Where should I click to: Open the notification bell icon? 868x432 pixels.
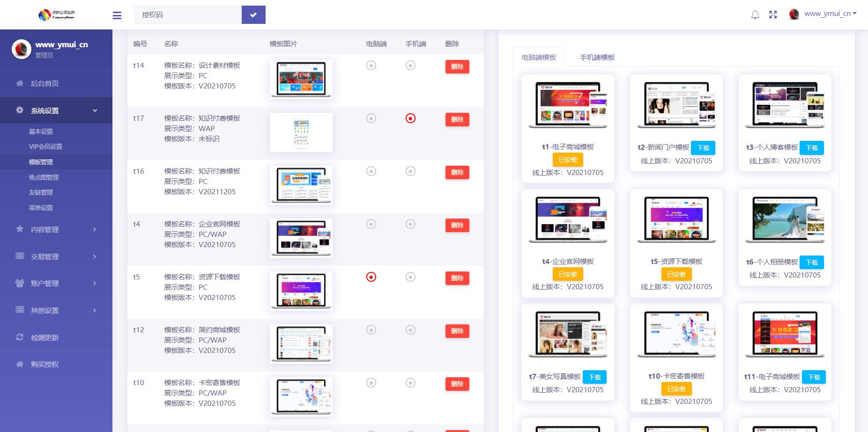755,15
